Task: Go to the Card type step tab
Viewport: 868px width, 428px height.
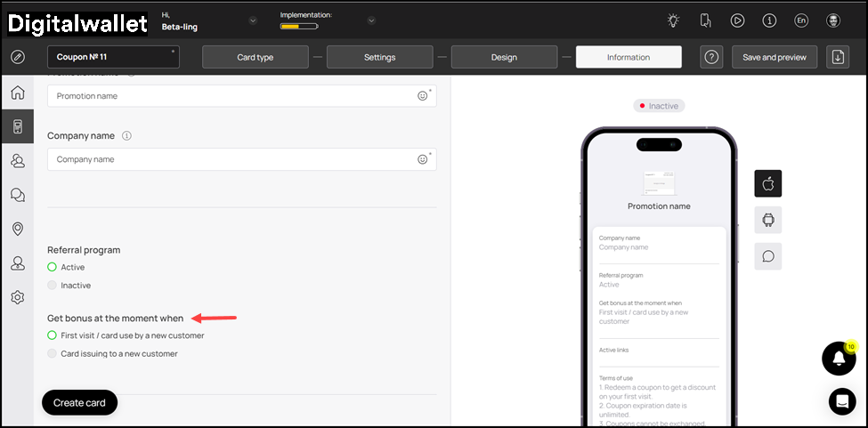Action: coord(255,57)
